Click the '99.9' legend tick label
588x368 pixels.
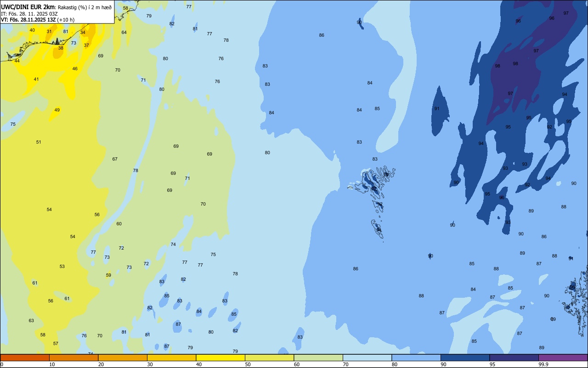click(x=543, y=364)
